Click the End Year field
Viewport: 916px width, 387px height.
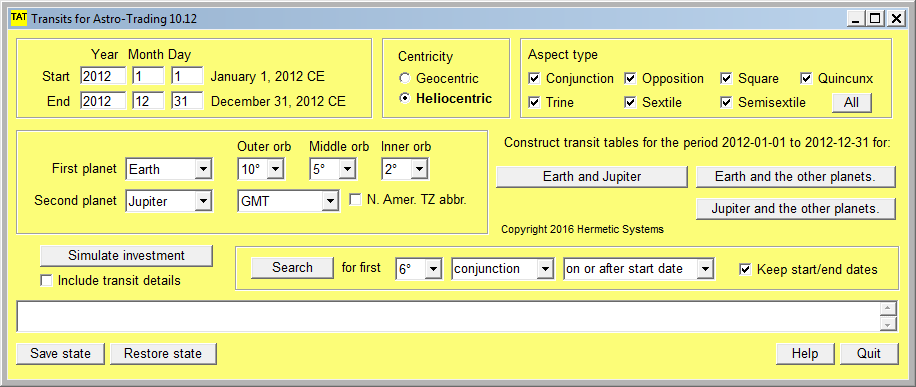103,101
